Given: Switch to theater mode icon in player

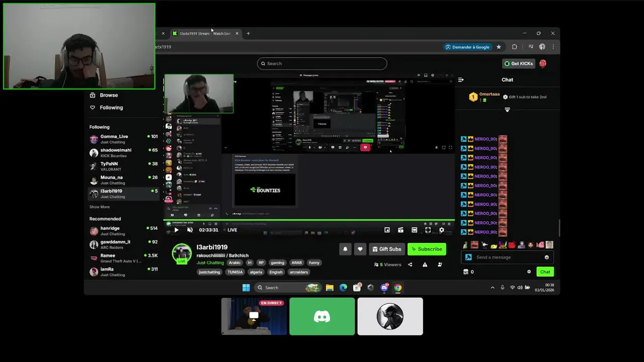Looking at the screenshot, I should [414, 230].
